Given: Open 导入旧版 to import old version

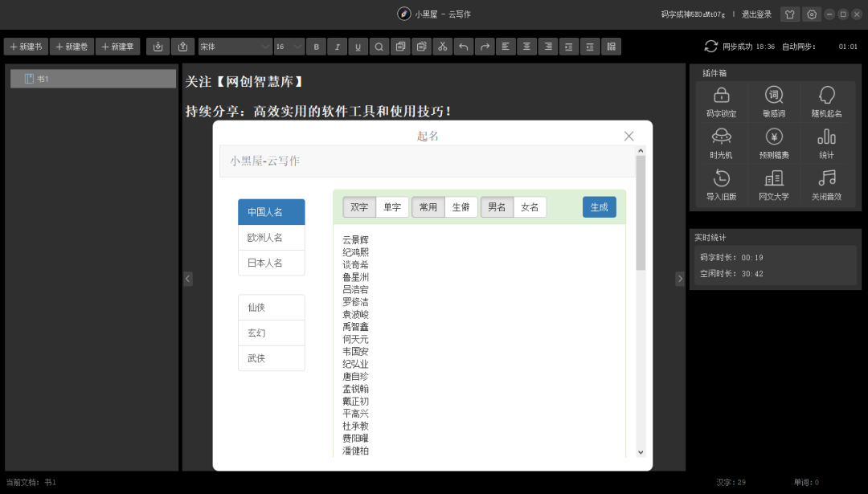Looking at the screenshot, I should coord(721,185).
